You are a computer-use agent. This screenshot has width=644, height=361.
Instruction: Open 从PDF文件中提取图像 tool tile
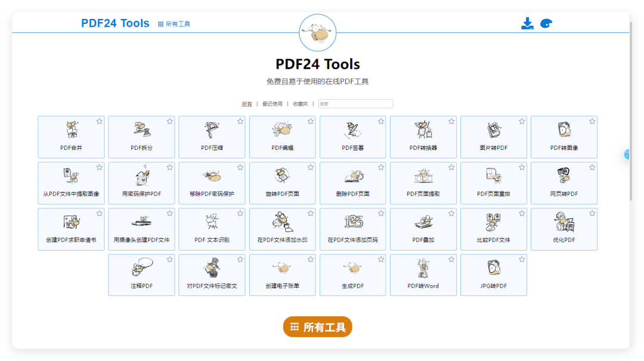click(x=71, y=183)
